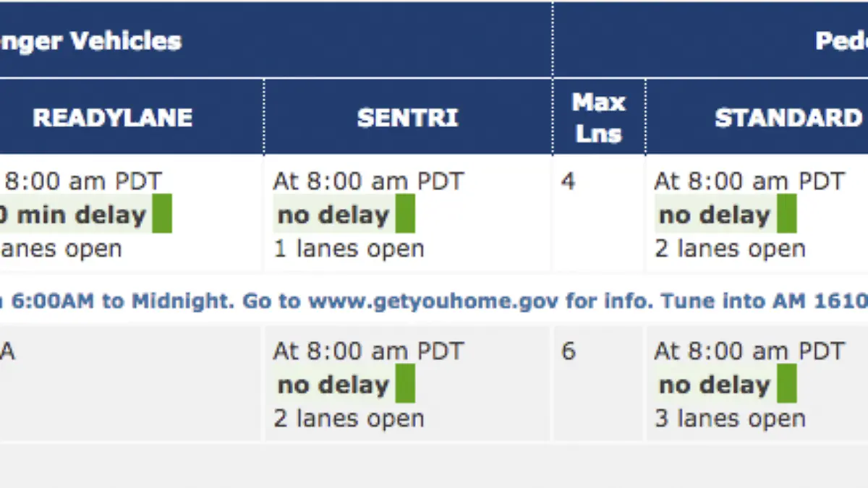Click the Max Lns value 6
The width and height of the screenshot is (868, 488).
tap(569, 351)
